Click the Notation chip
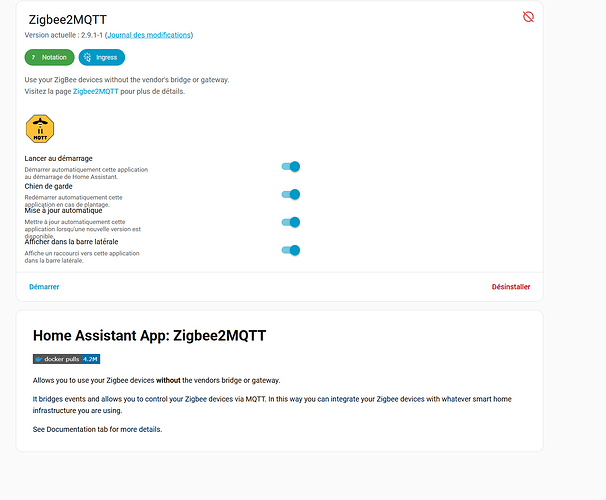This screenshot has height=500, width=606. 49,57
